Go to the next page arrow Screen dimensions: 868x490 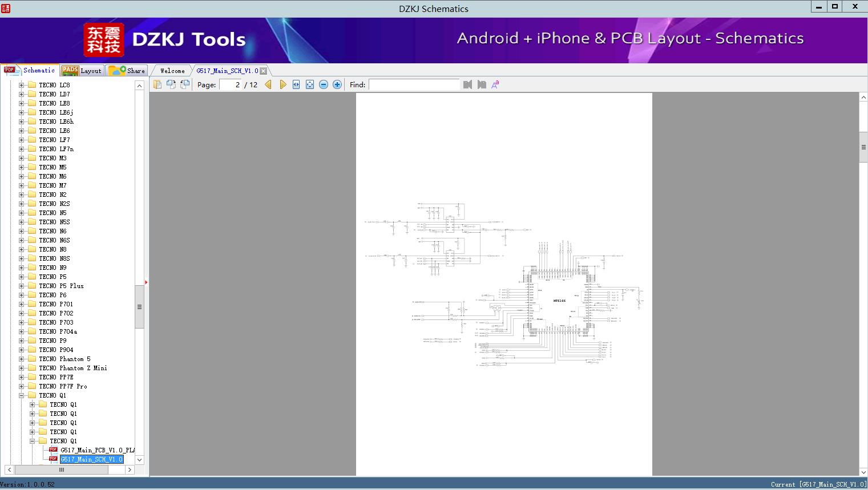pyautogui.click(x=282, y=84)
